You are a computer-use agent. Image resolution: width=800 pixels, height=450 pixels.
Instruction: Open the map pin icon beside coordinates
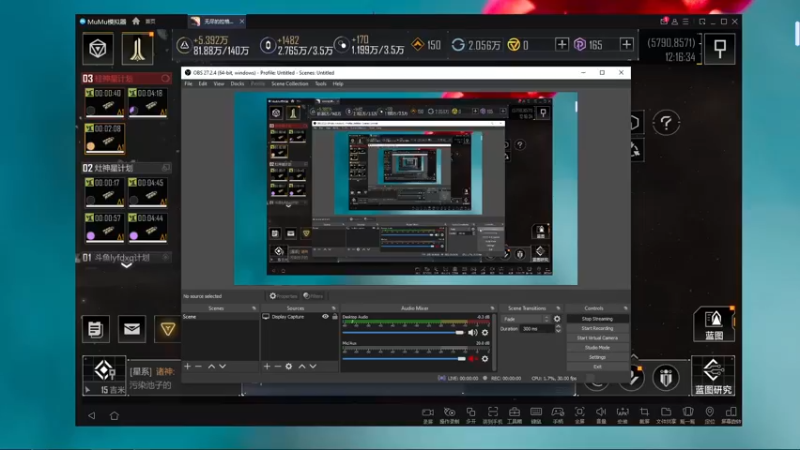(x=720, y=48)
